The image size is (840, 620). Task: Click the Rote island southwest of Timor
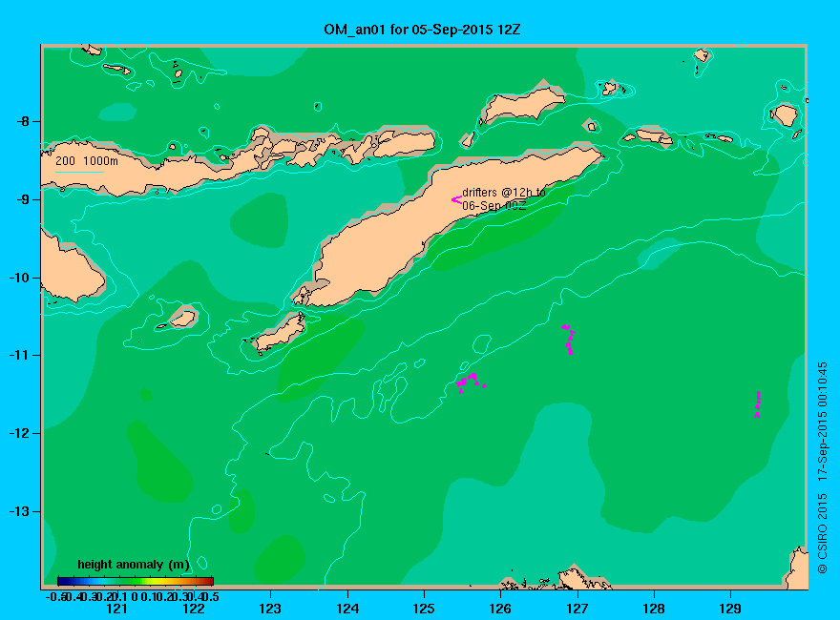tap(280, 332)
